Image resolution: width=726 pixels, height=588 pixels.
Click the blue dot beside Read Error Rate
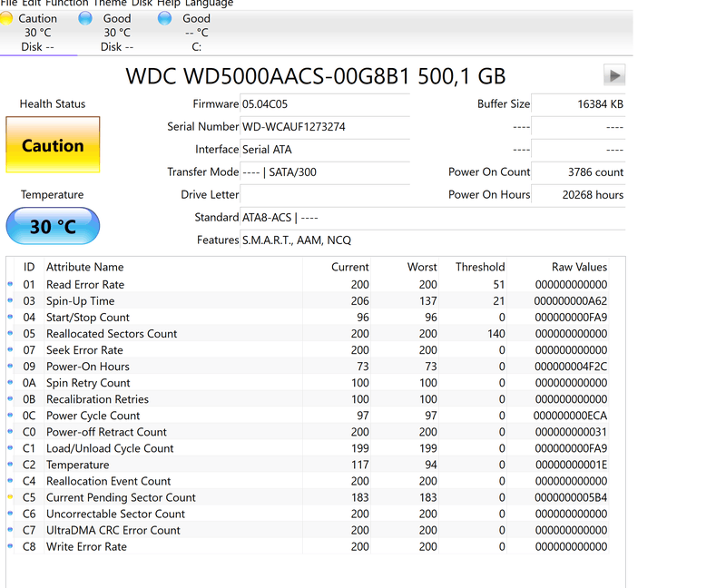click(10, 284)
